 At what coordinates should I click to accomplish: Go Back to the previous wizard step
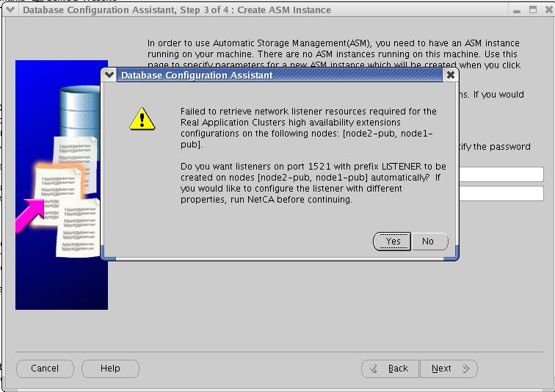click(x=390, y=369)
